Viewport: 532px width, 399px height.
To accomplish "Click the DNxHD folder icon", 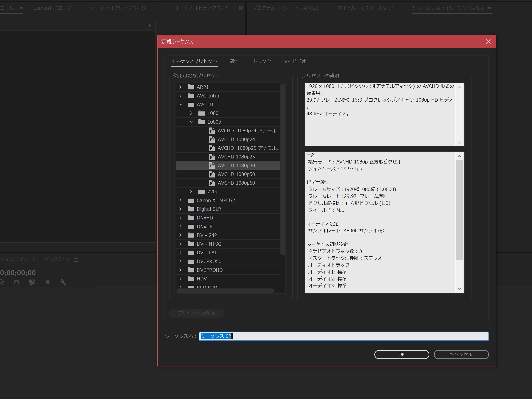I will (x=191, y=218).
